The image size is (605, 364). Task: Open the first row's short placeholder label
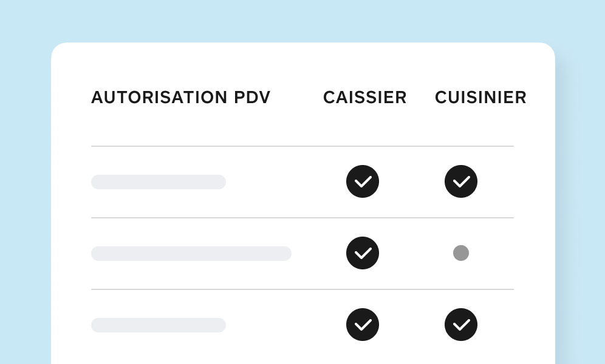(159, 182)
